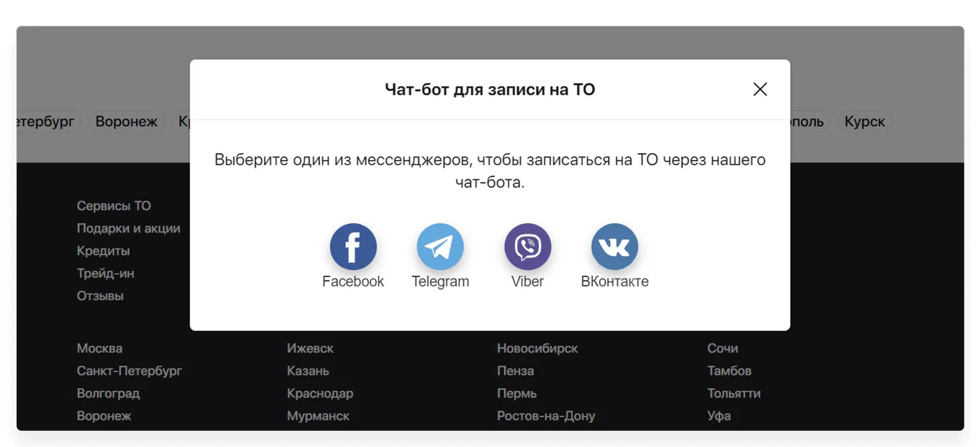Choose Тольятти in the footer city list
980x447 pixels.
pyautogui.click(x=734, y=393)
